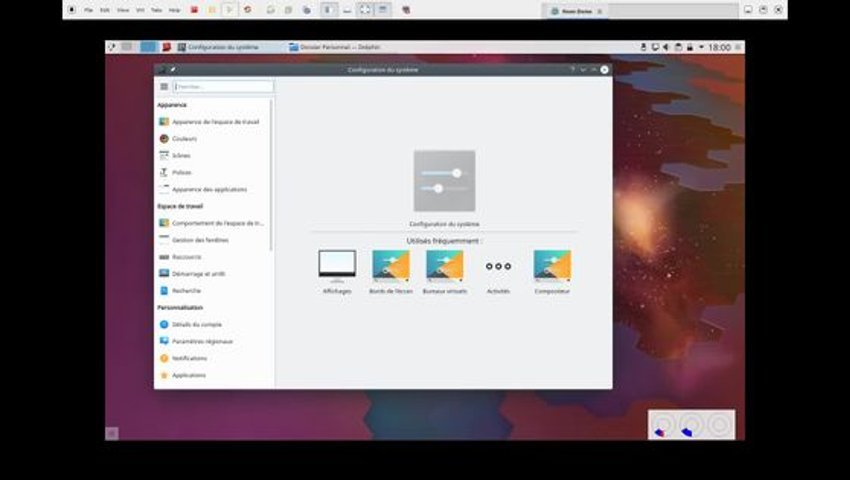Open the VM menu in the menu bar
Image resolution: width=850 pixels, height=480 pixels.
pyautogui.click(x=140, y=10)
